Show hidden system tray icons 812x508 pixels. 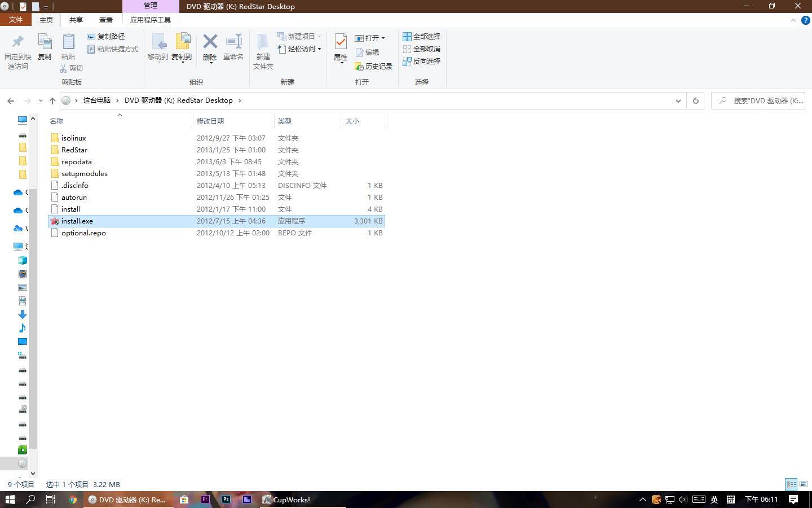pyautogui.click(x=642, y=500)
